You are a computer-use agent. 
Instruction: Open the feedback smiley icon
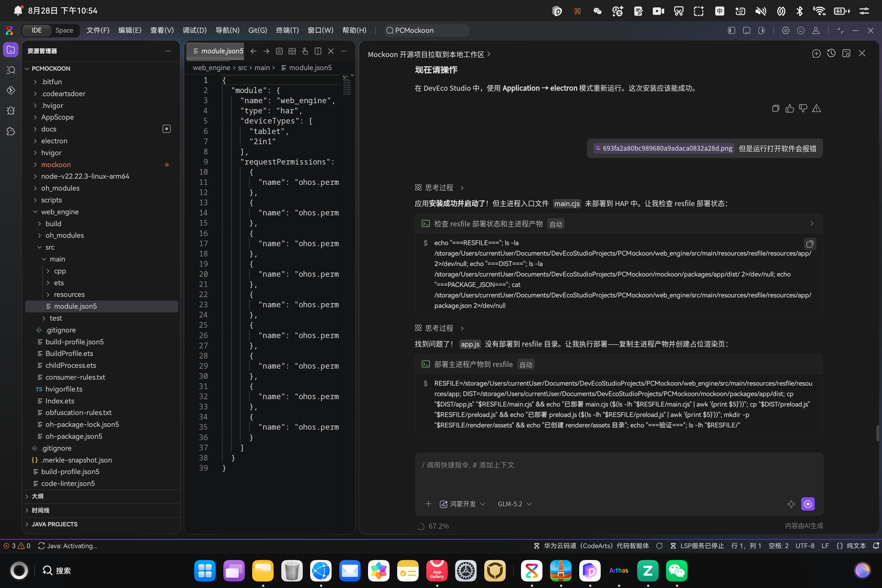(801, 30)
